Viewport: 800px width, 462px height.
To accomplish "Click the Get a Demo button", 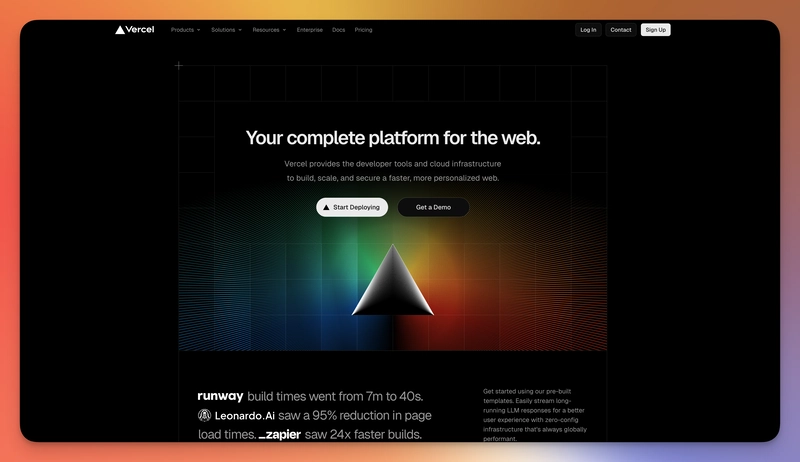I will pos(433,207).
